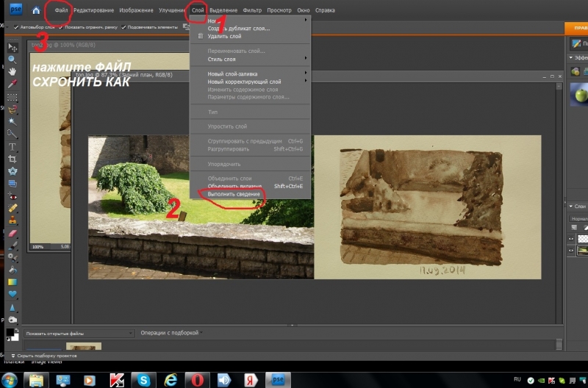588x388 pixels.
Task: Click 'Создать дубликат слоя...' menu entry
Action: point(238,29)
